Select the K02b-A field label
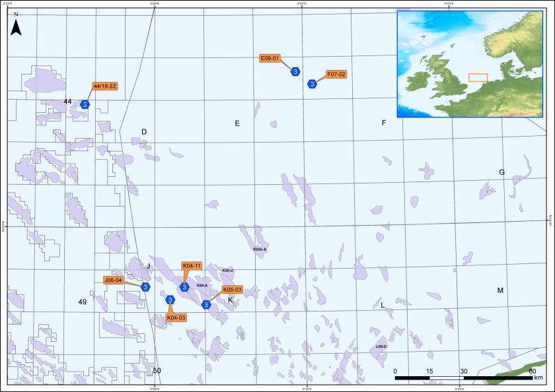 (x=260, y=249)
